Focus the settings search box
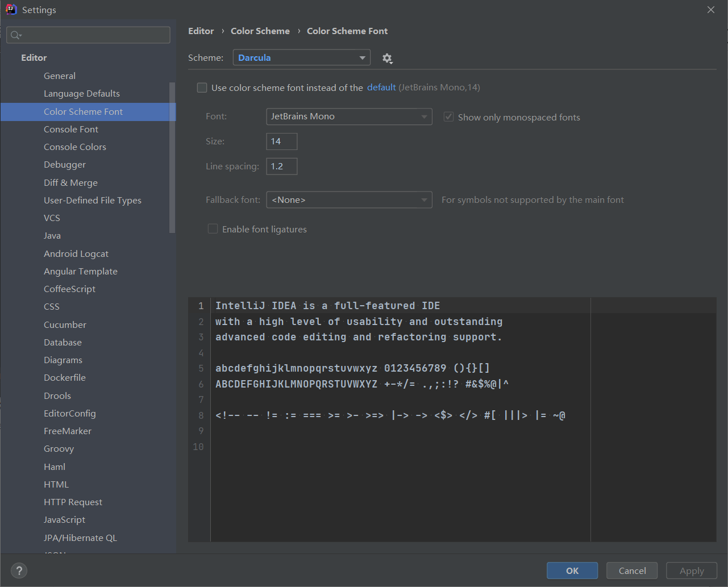 click(x=89, y=35)
